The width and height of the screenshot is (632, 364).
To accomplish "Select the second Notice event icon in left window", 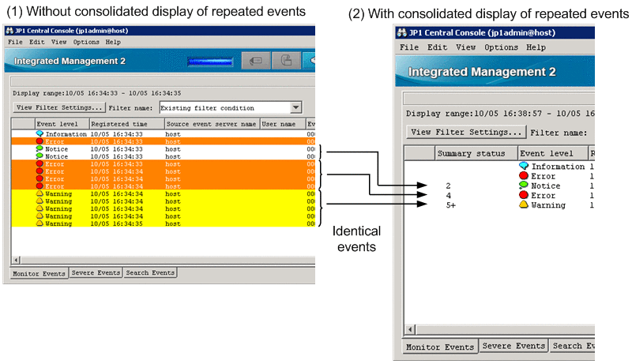I will point(39,156).
